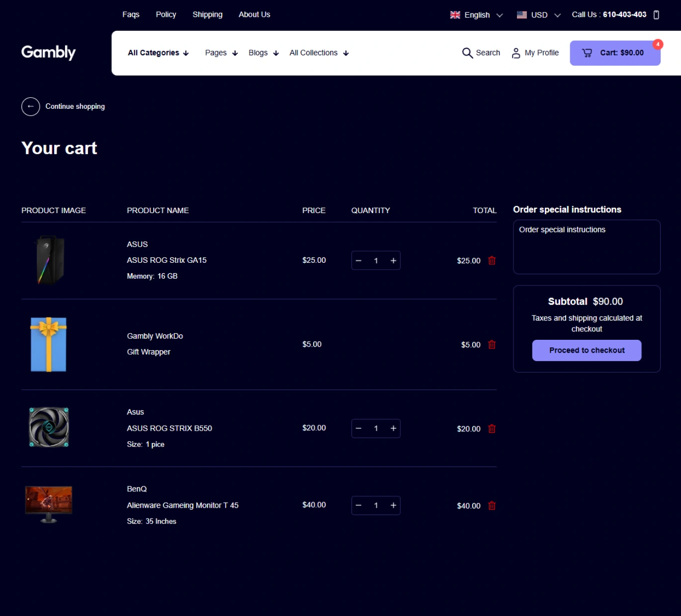This screenshot has height=616, width=681.
Task: Open the Policy page link
Action: [166, 14]
